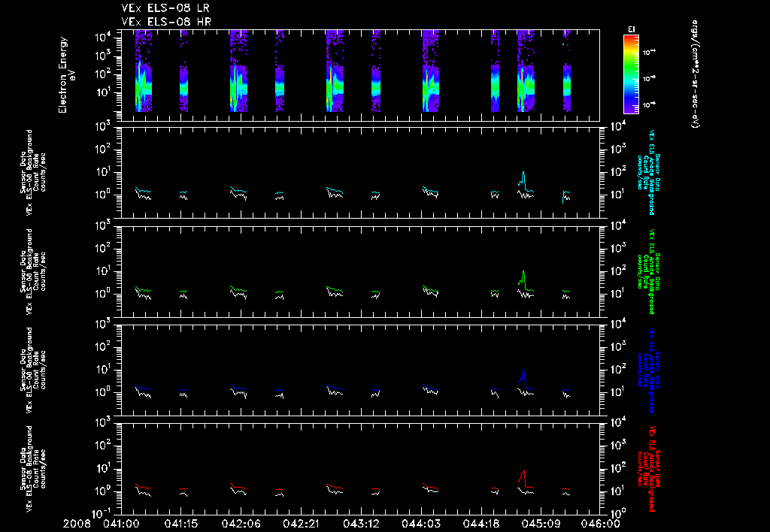Click the first spectrogram burst near 041:00
The height and width of the screenshot is (532, 770).
pyautogui.click(x=144, y=71)
